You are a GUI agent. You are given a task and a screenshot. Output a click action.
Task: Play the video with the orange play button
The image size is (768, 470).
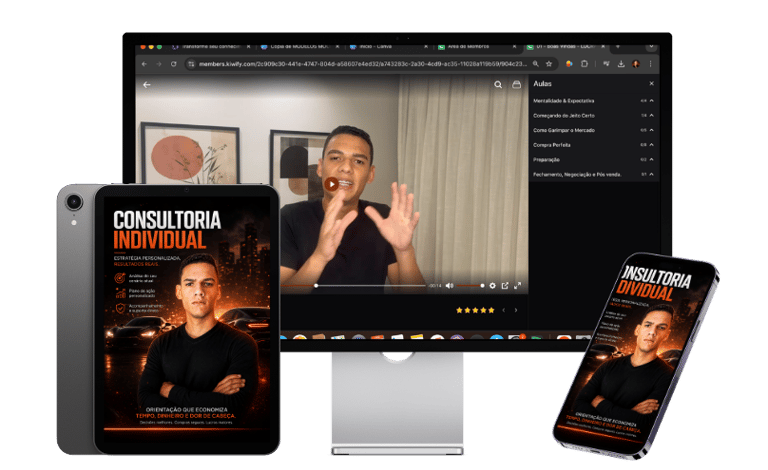pos(332,184)
